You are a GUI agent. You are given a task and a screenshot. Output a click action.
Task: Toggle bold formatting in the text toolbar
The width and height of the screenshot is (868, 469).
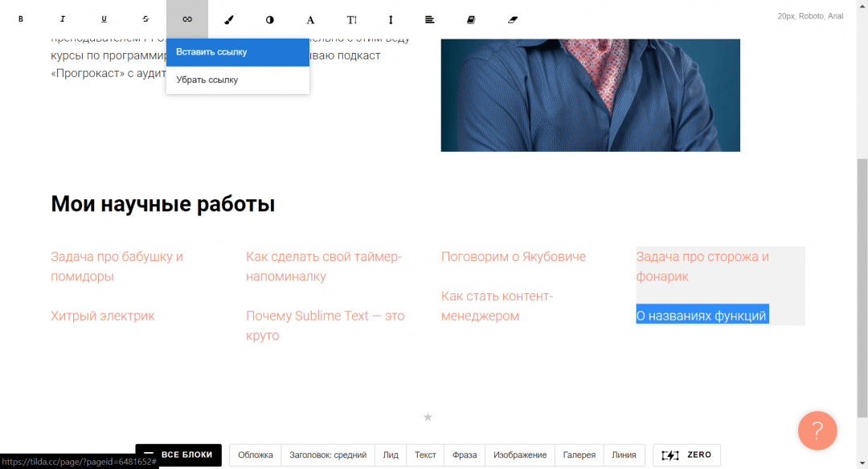pos(21,19)
